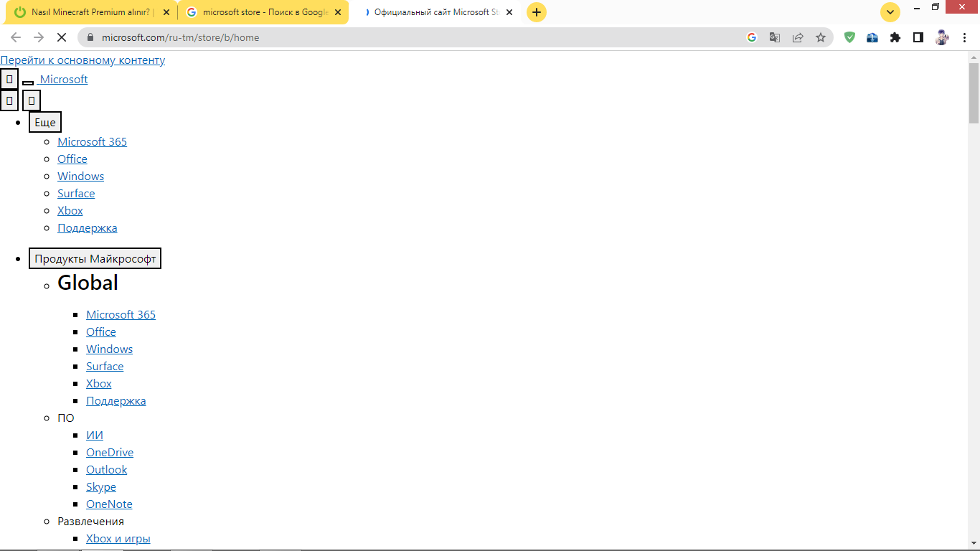
Task: Click the Google icon in the address bar
Action: 752,37
